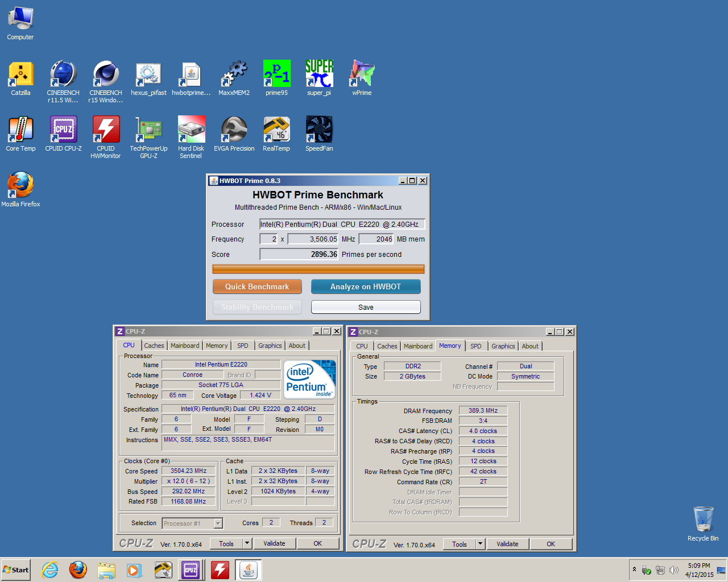Launch Hard Disk Sentinel icon

(191, 138)
